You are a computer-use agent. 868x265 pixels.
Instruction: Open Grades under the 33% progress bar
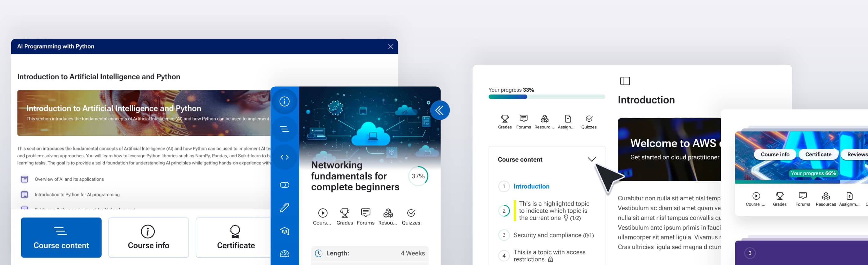pos(504,122)
